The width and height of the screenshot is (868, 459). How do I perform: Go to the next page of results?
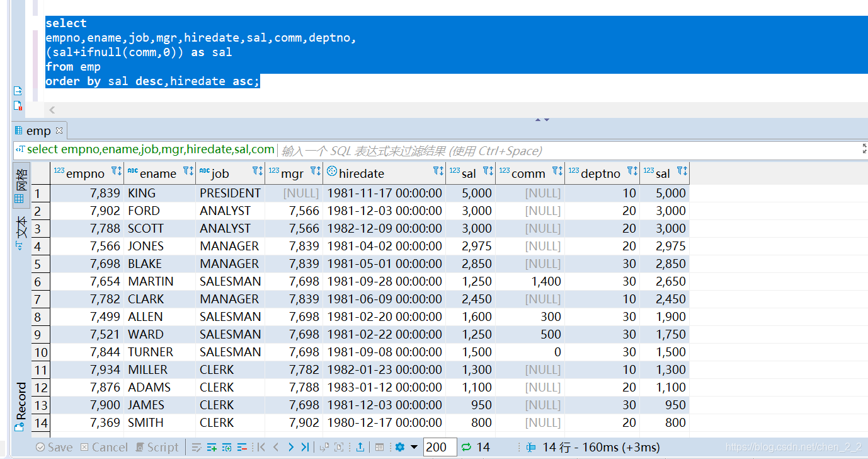click(291, 447)
